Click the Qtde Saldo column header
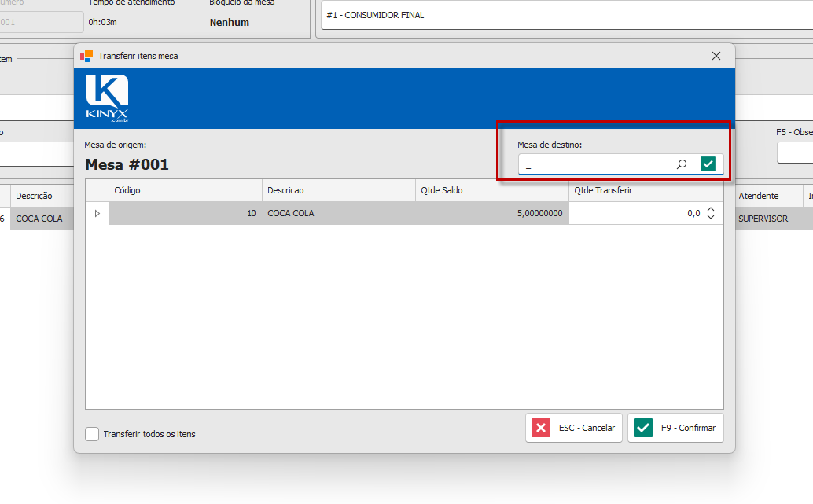813x504 pixels. pyautogui.click(x=492, y=190)
